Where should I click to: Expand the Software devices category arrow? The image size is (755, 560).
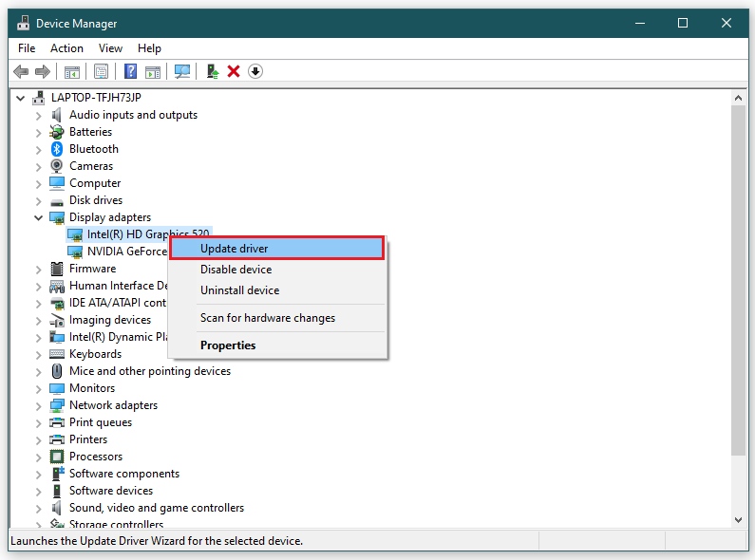tap(39, 492)
